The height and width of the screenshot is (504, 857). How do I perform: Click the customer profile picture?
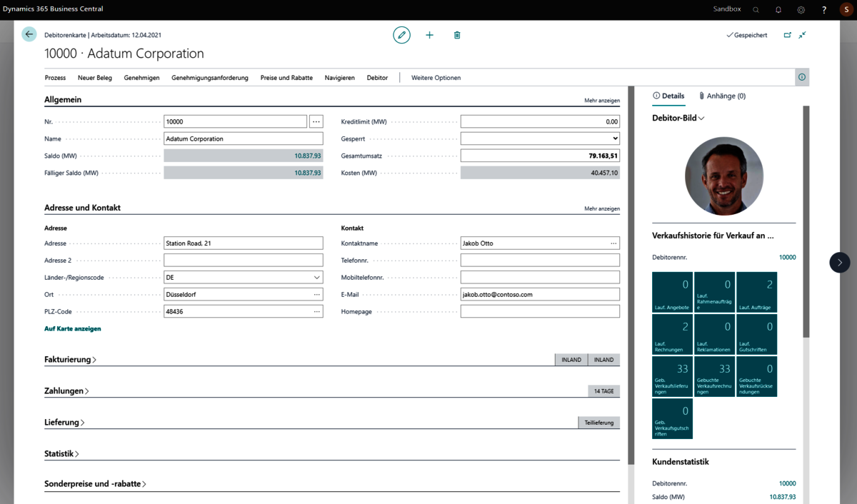pos(724,176)
